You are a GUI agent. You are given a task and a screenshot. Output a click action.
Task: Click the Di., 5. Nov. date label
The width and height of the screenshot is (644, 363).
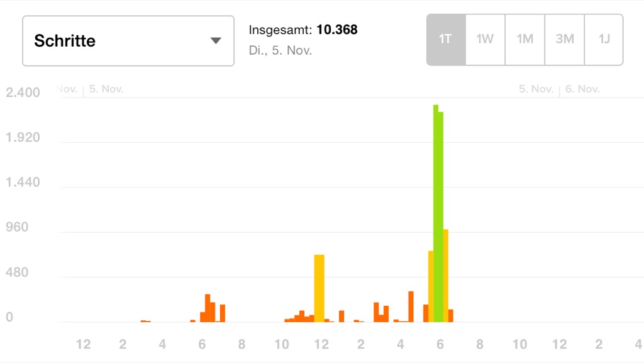click(x=280, y=50)
